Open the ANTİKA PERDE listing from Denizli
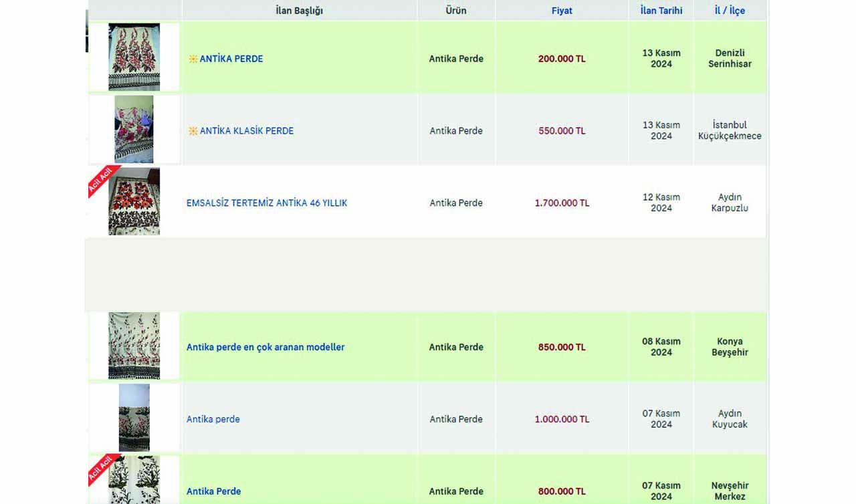 [231, 59]
